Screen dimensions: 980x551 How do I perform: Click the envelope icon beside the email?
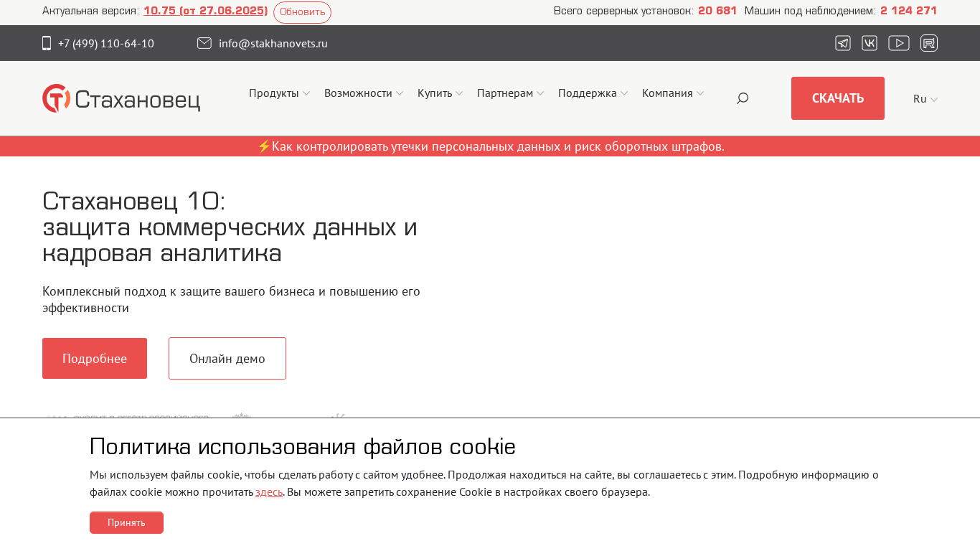[204, 43]
